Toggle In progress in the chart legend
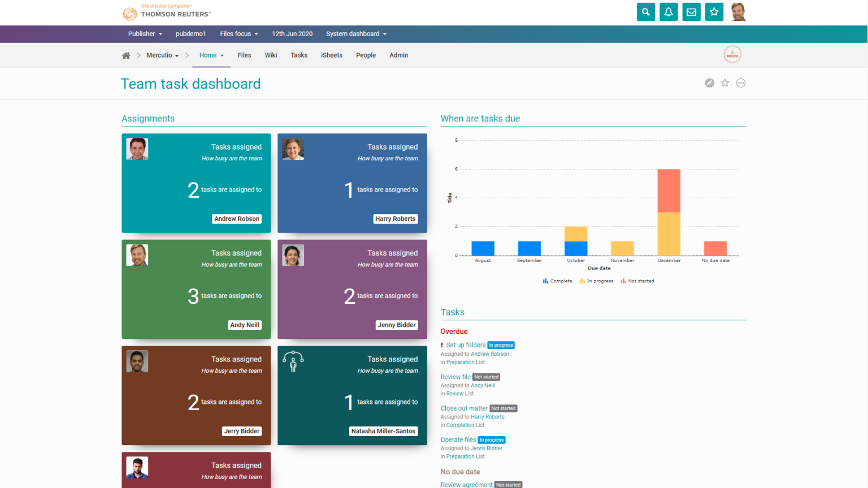Screen dimensions: 868x488 pyautogui.click(x=596, y=281)
